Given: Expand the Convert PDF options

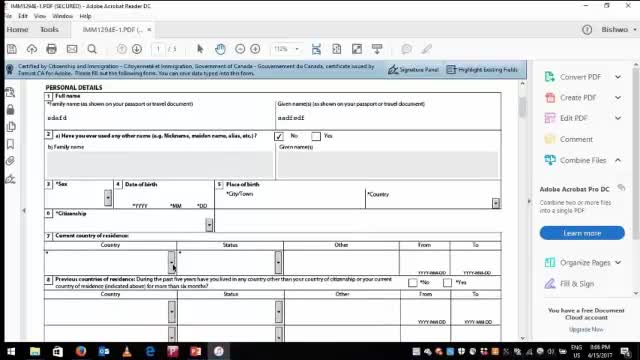Looking at the screenshot, I should 618,77.
